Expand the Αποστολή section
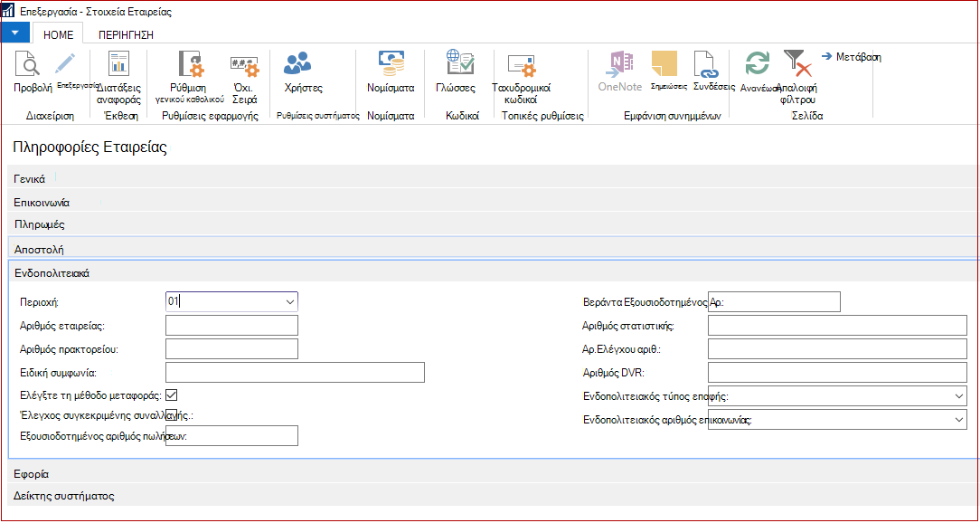980x523 pixels. tap(493, 249)
